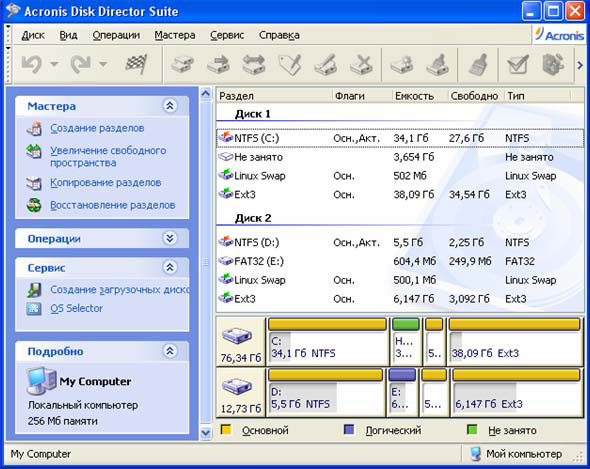Select the NTFS (C:) partition row
The width and height of the screenshot is (590, 469).
(x=400, y=138)
